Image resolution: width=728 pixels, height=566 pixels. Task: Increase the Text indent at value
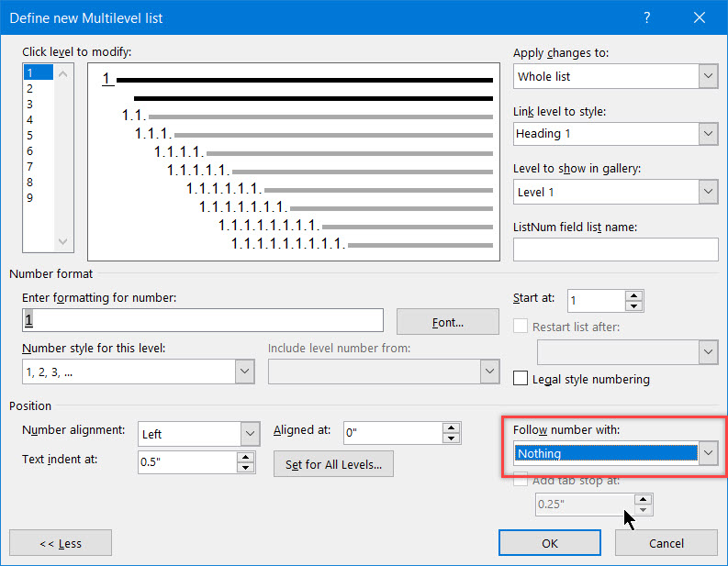click(246, 457)
